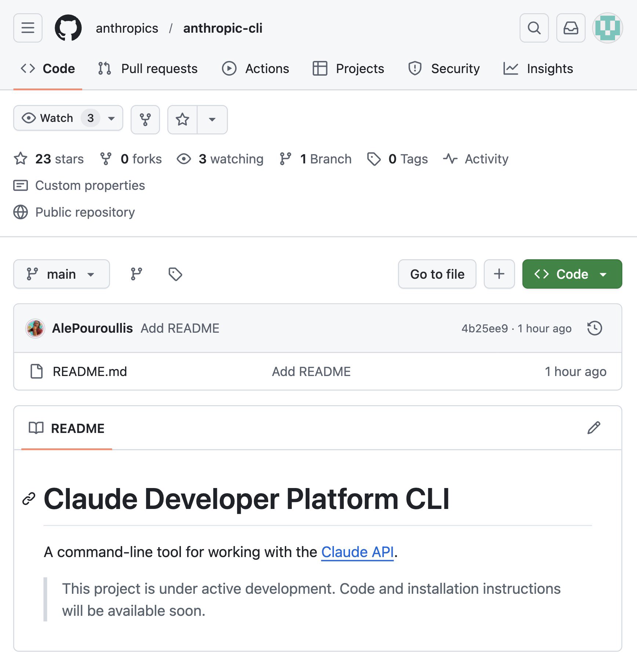Expand the green Code clone dropdown

[x=572, y=274]
